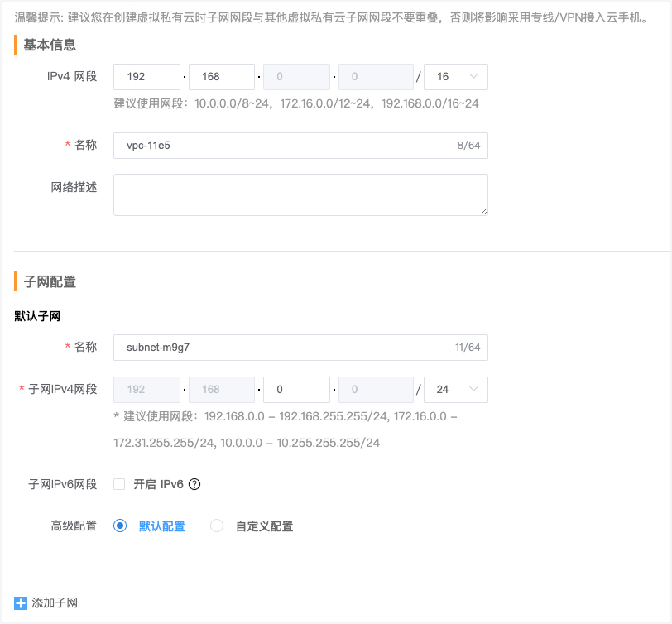Screen dimensions: 672x624
Task: Open the /16 network mask dropdown
Action: (455, 76)
